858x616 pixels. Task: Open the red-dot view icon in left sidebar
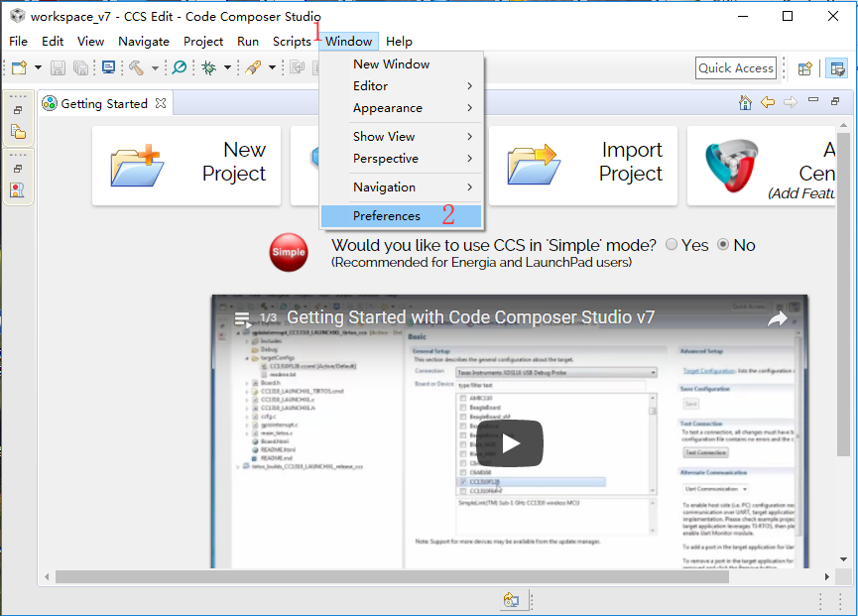(18, 189)
